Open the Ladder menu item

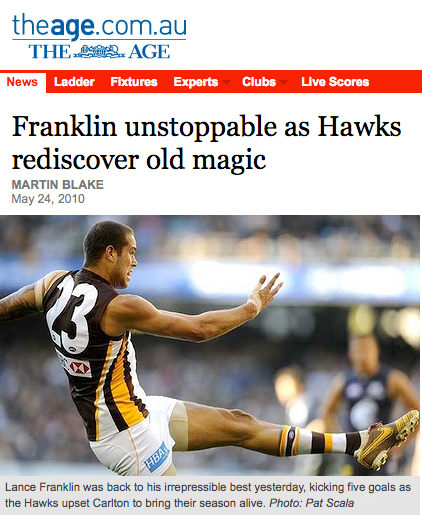point(74,82)
